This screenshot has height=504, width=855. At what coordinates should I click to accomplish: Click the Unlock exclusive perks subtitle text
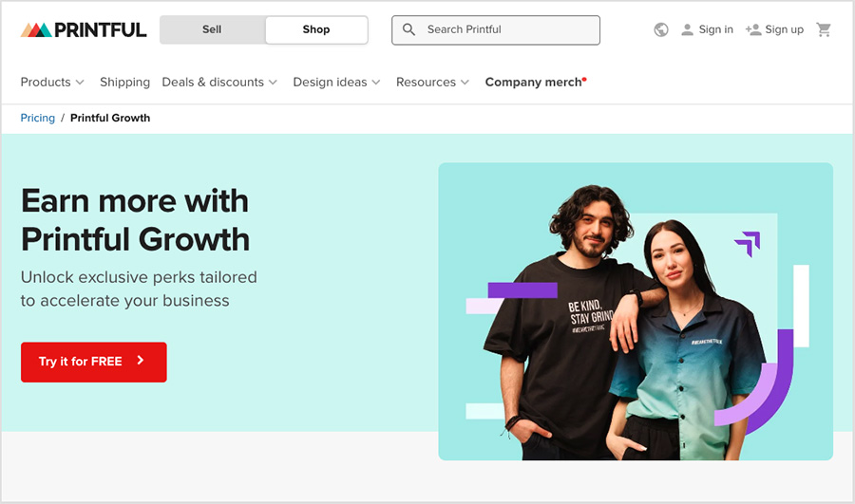point(139,289)
